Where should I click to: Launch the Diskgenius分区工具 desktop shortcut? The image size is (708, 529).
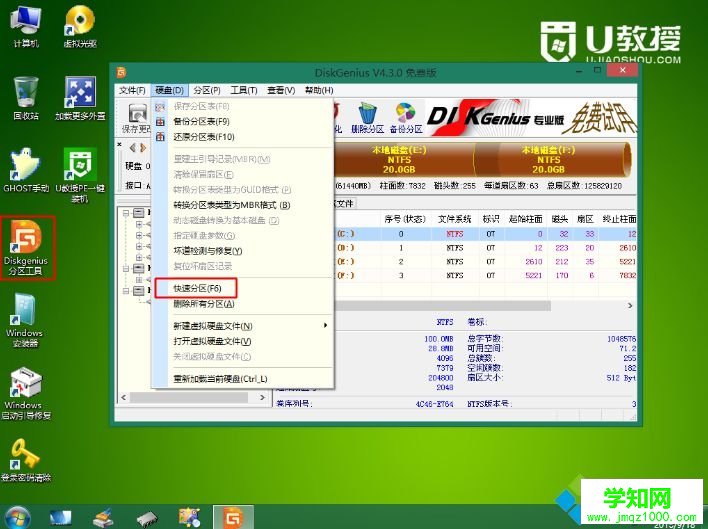pyautogui.click(x=27, y=247)
